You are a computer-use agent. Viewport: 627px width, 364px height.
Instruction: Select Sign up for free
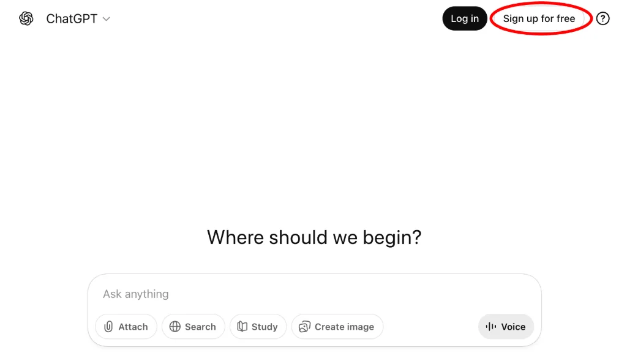[x=539, y=19]
